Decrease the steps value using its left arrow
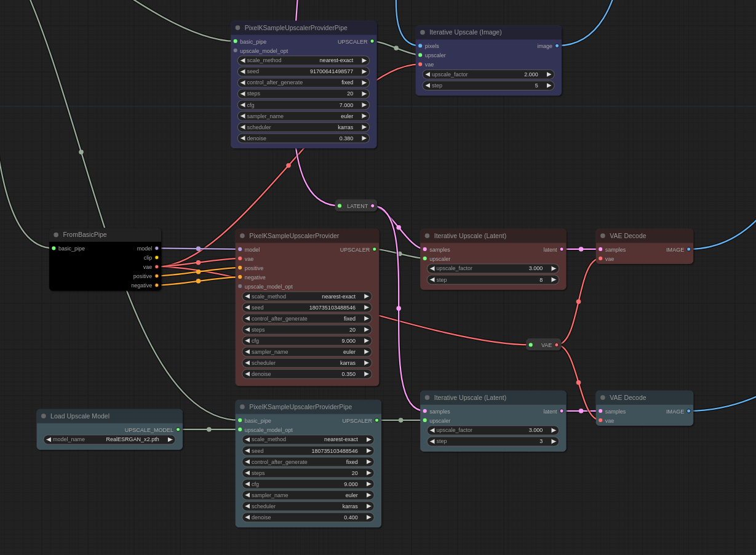 click(x=242, y=94)
